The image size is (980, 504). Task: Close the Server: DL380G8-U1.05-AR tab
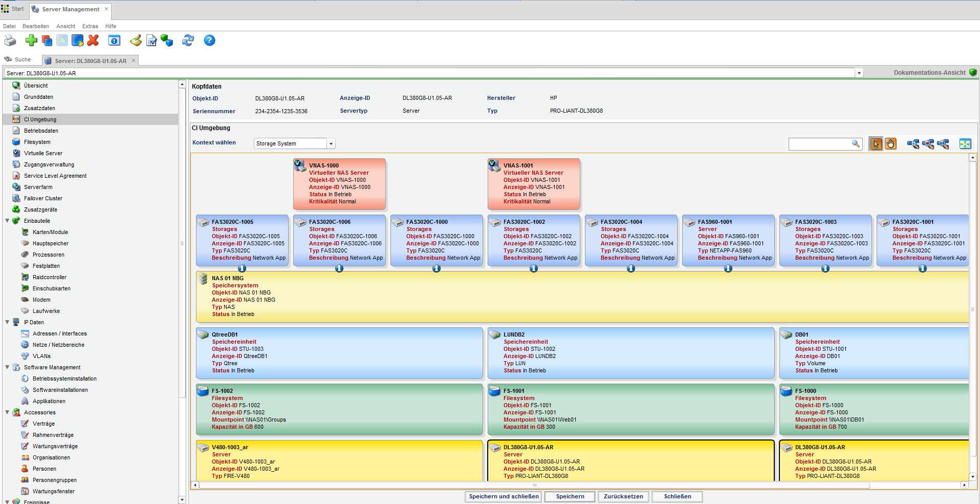click(134, 60)
